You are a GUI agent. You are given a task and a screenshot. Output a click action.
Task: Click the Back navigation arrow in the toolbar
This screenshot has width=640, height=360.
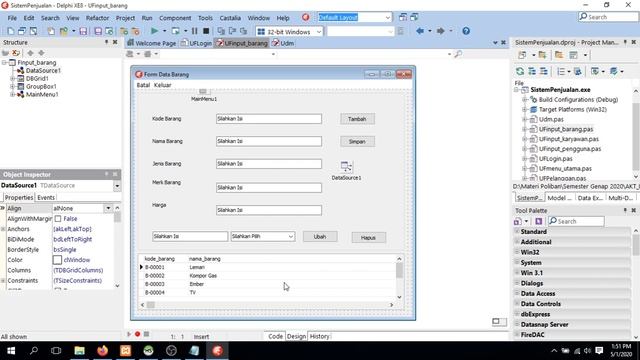[420, 31]
